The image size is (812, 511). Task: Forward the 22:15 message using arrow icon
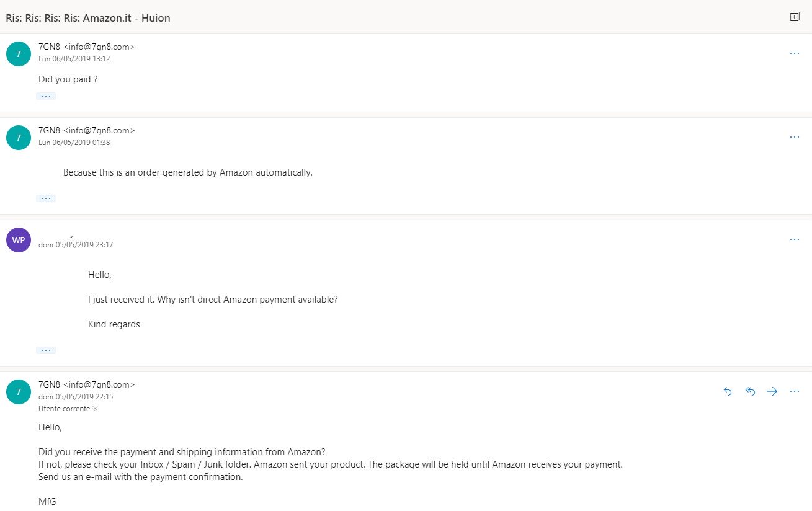772,391
